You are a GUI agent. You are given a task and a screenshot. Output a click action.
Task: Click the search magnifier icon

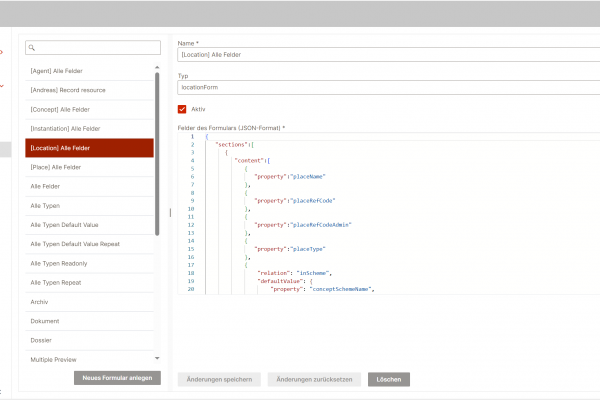tap(33, 48)
